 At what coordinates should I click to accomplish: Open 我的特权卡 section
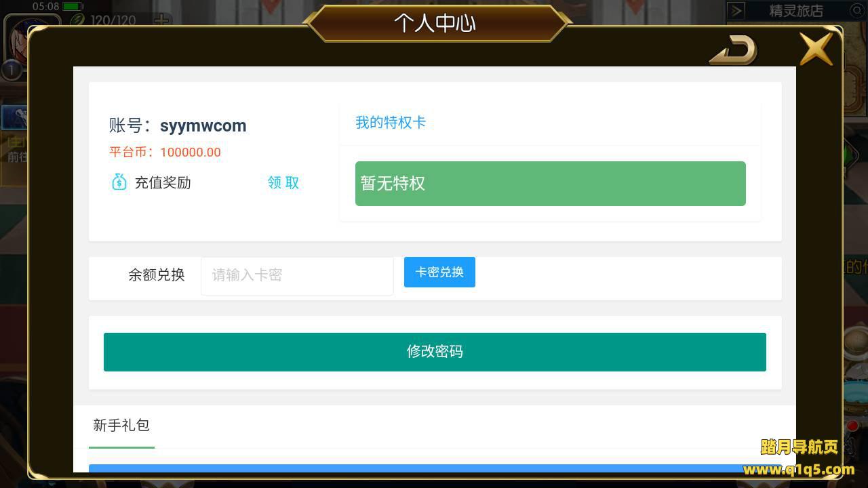pyautogui.click(x=391, y=123)
